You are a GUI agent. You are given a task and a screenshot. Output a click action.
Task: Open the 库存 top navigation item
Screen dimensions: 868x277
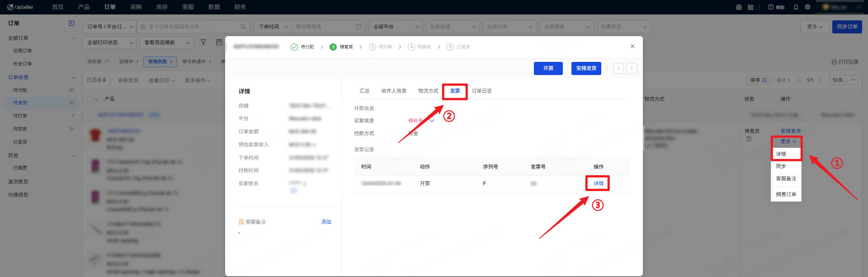coord(162,7)
